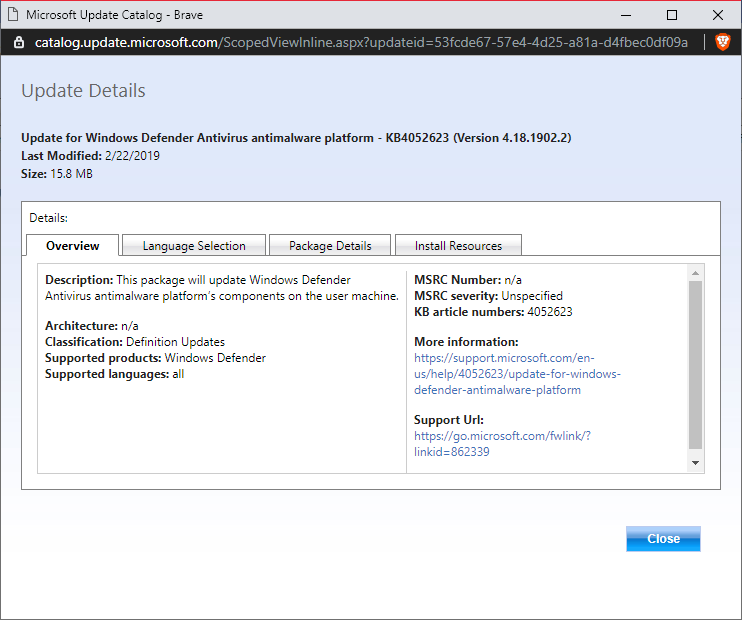
Task: Click the MSRC severity Unspecified text
Action: (x=488, y=296)
